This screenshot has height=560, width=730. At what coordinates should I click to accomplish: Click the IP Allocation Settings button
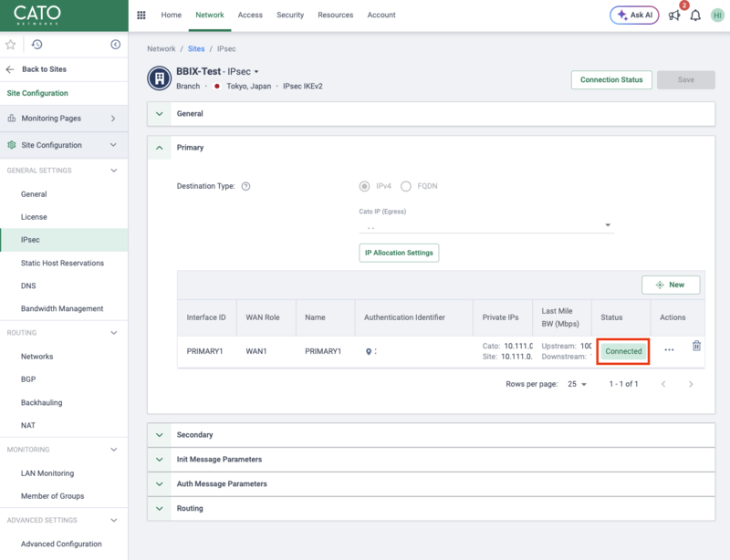tap(399, 253)
